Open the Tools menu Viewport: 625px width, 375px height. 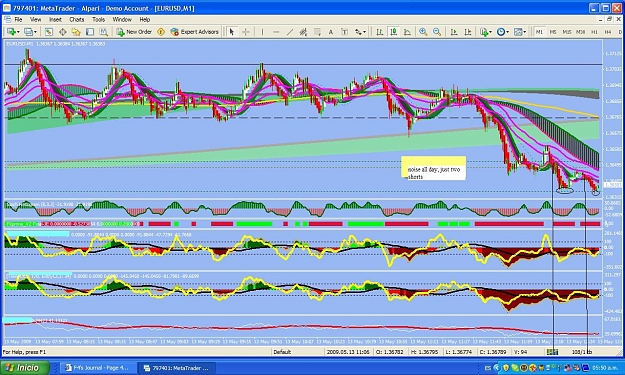[98, 20]
